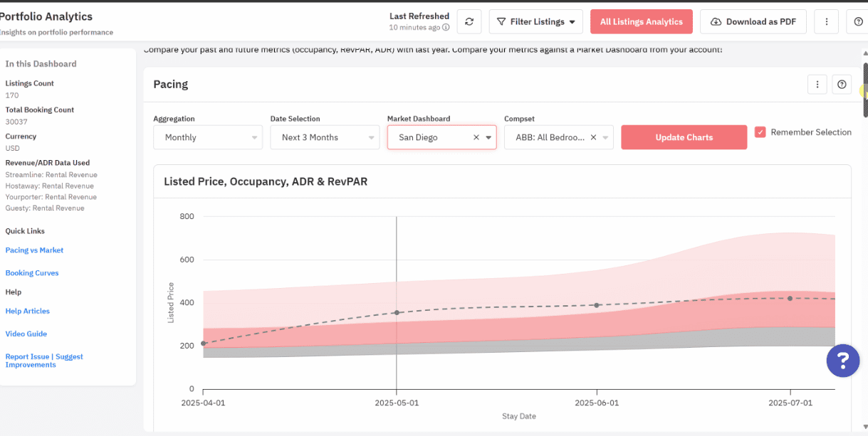Click the download cloud icon on Download as PDF
Image resolution: width=868 pixels, height=436 pixels.
tap(716, 21)
